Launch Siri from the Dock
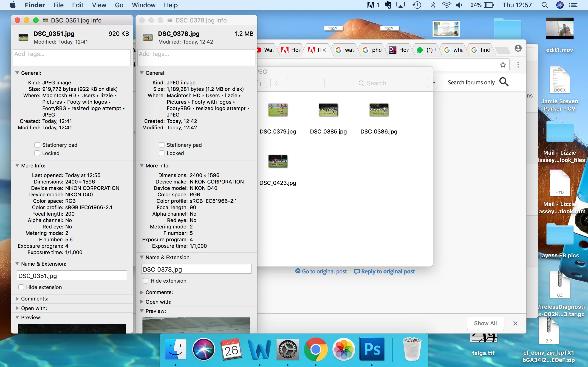This screenshot has height=367, width=588. (x=203, y=350)
